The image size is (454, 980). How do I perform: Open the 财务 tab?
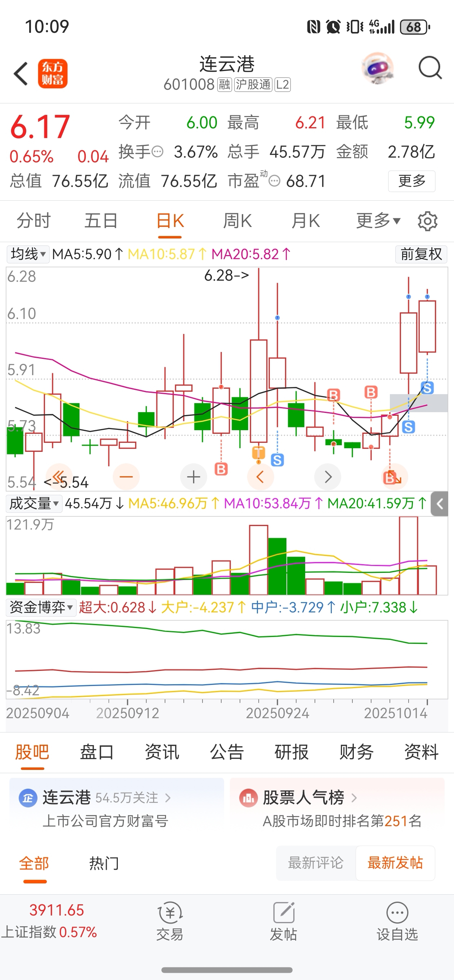356,752
